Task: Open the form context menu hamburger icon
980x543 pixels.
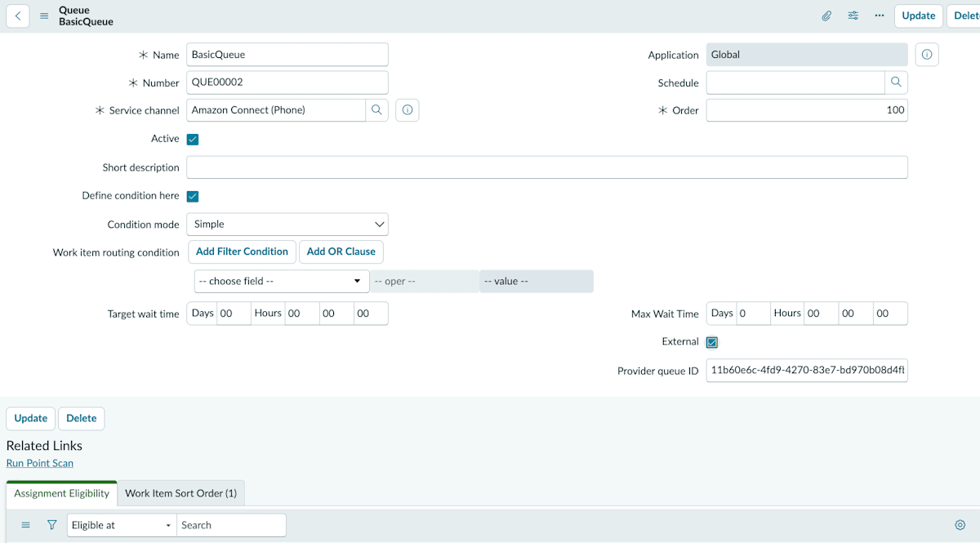Action: (x=44, y=16)
